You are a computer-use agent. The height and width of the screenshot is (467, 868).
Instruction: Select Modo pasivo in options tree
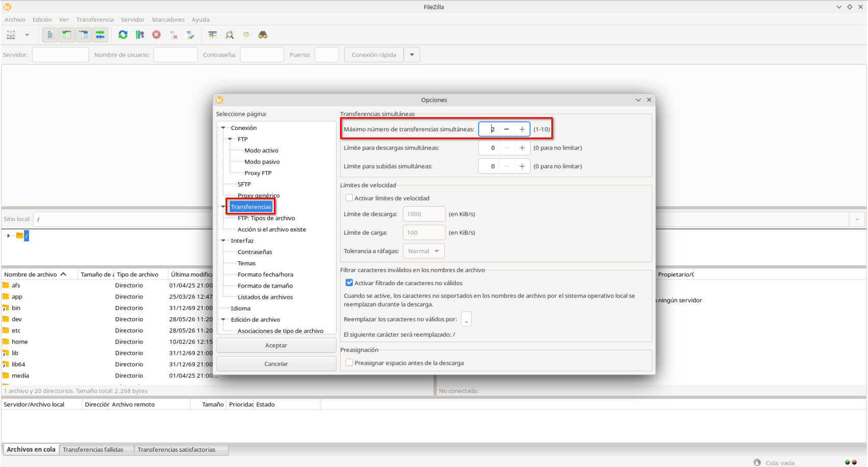[x=262, y=162]
